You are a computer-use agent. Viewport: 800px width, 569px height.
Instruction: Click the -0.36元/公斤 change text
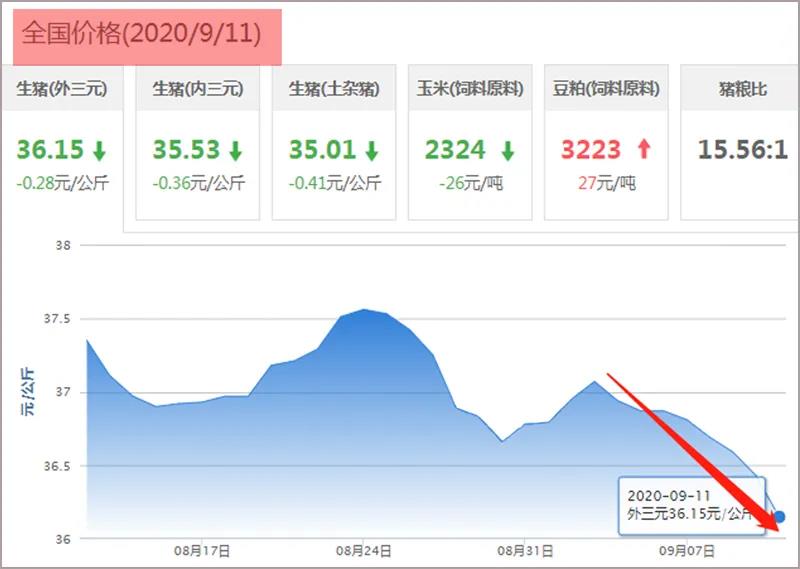coord(198,183)
